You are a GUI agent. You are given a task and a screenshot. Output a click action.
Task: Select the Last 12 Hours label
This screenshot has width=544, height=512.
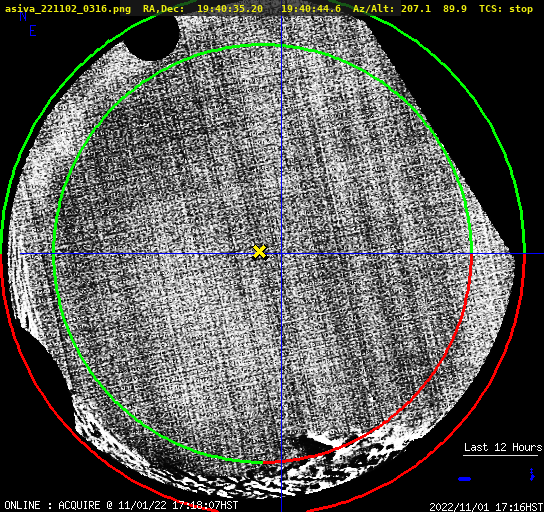503,447
